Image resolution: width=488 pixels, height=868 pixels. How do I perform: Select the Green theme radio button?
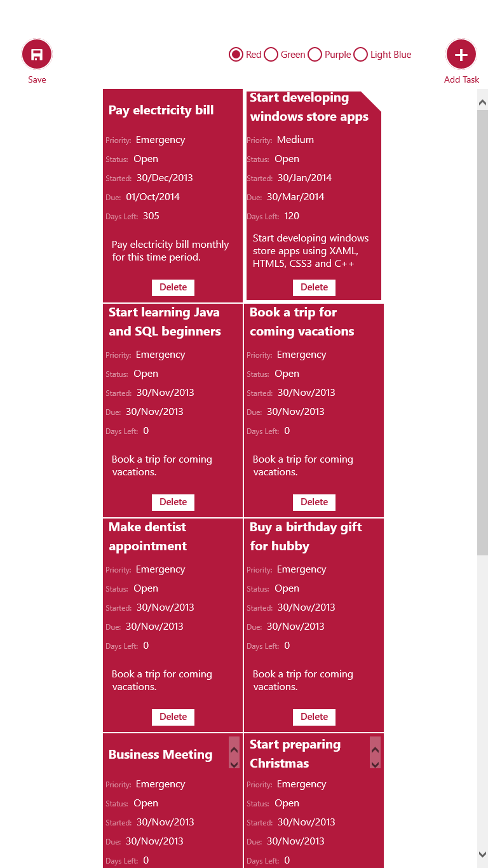pos(271,55)
